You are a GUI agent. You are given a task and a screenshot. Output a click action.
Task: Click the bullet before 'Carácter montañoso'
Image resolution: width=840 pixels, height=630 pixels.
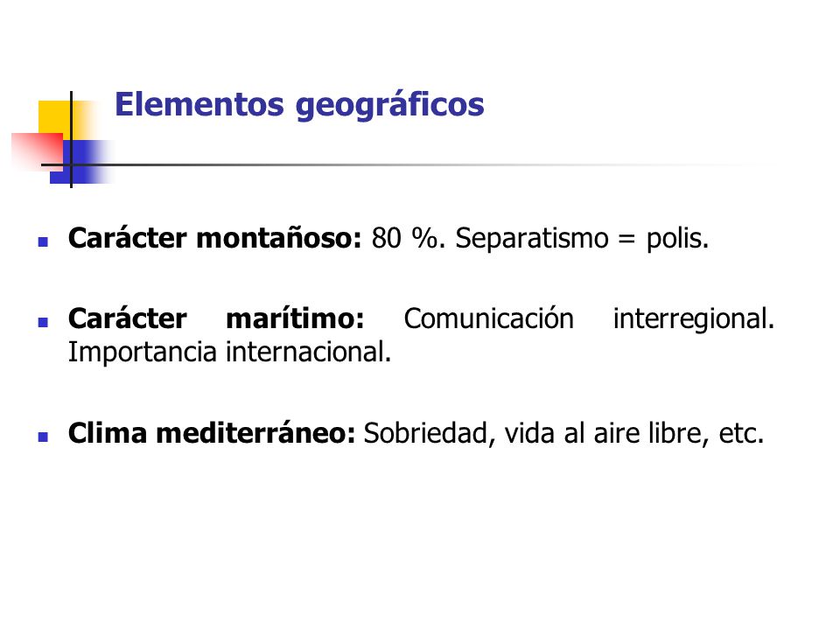[44, 242]
